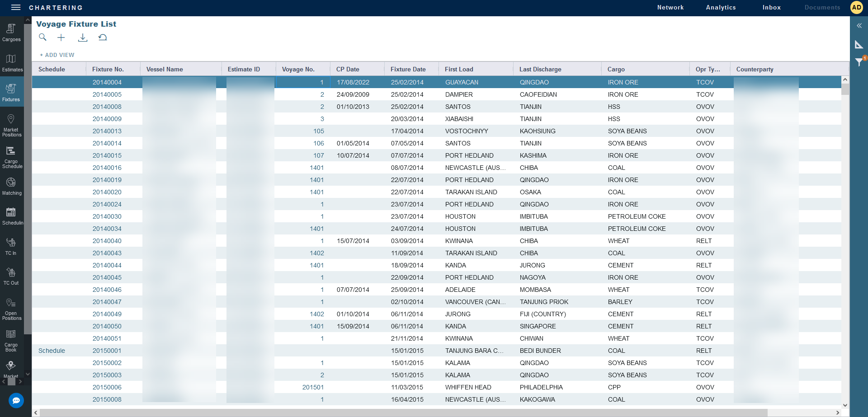Open the Matching sidebar item
Screen dimensions: 868x417
tap(11, 186)
